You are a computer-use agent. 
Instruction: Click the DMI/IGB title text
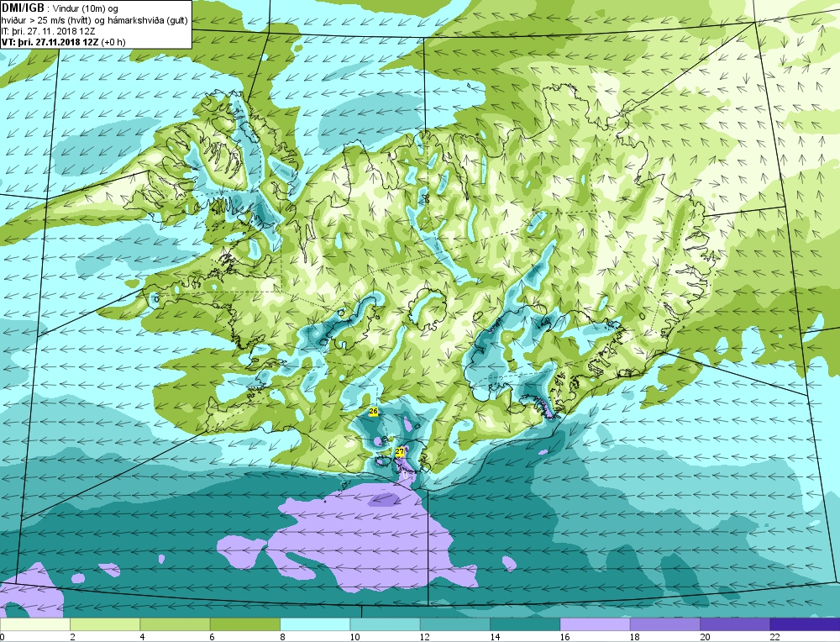[23, 8]
